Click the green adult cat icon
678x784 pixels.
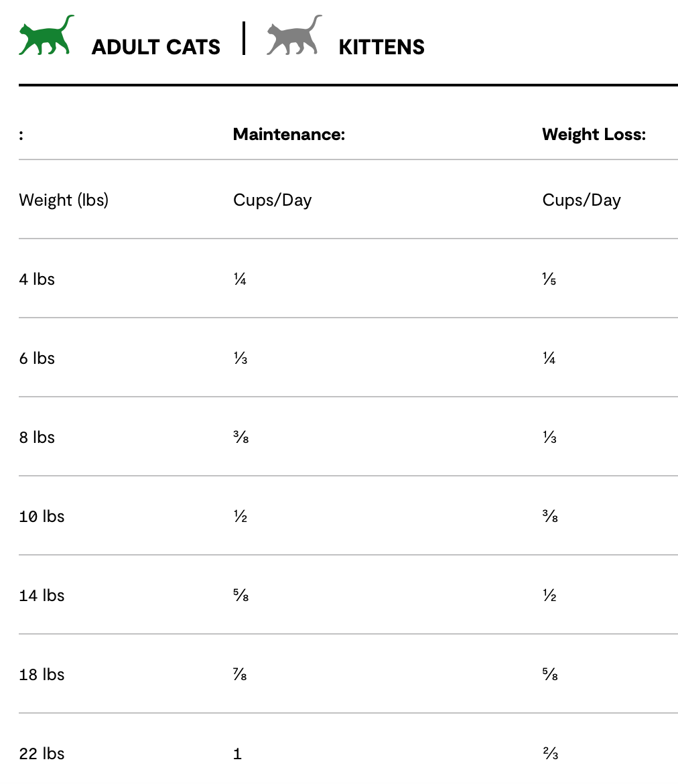pos(46,36)
